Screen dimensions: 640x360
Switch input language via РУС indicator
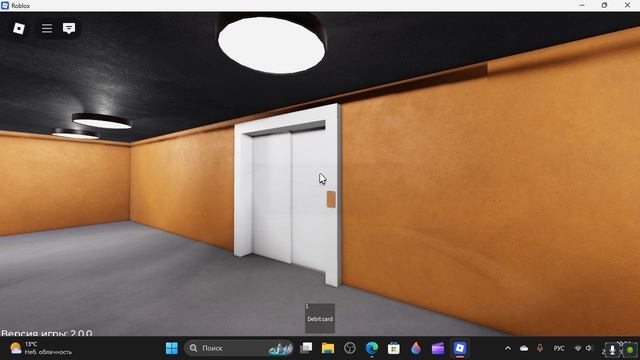pyautogui.click(x=559, y=348)
